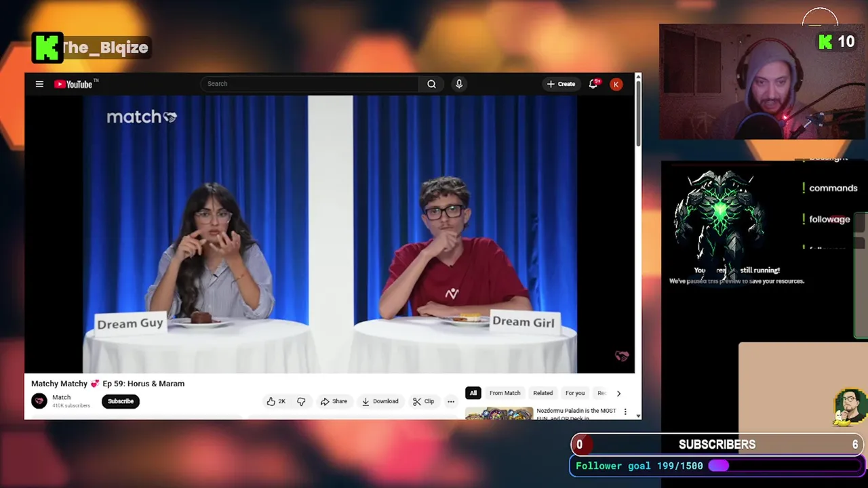The image size is (868, 488).
Task: Select the From Match filter chip
Action: pos(505,393)
